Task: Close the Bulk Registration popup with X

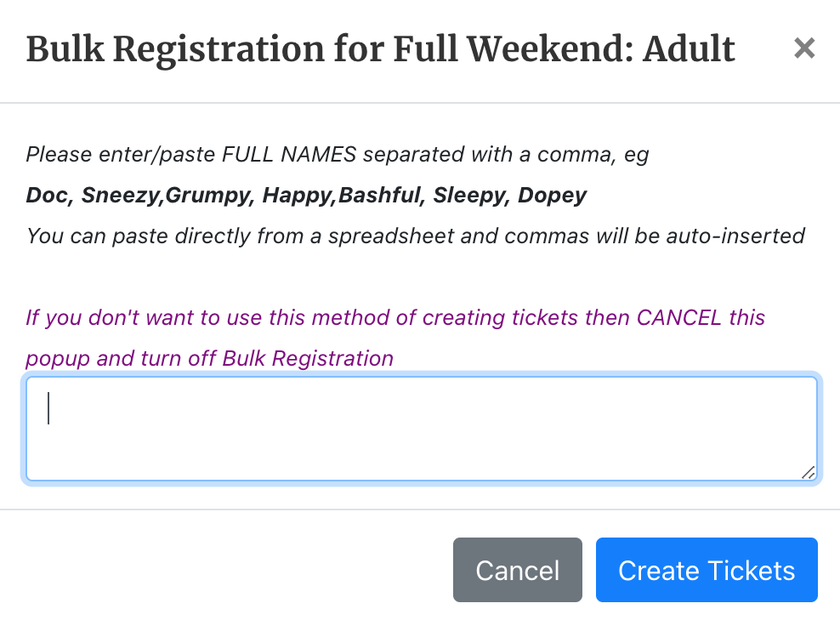Action: pos(803,49)
